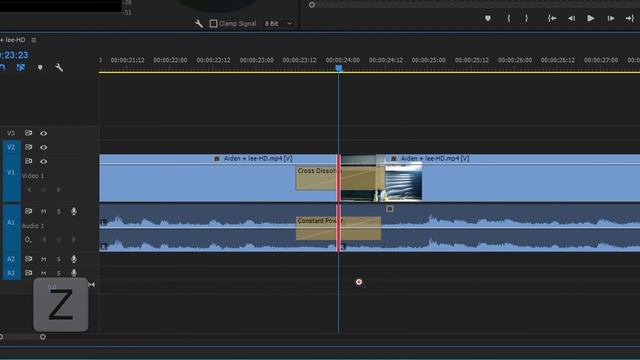This screenshot has height=360, width=640.
Task: Solo the Audio 1 track
Action: [x=59, y=211]
